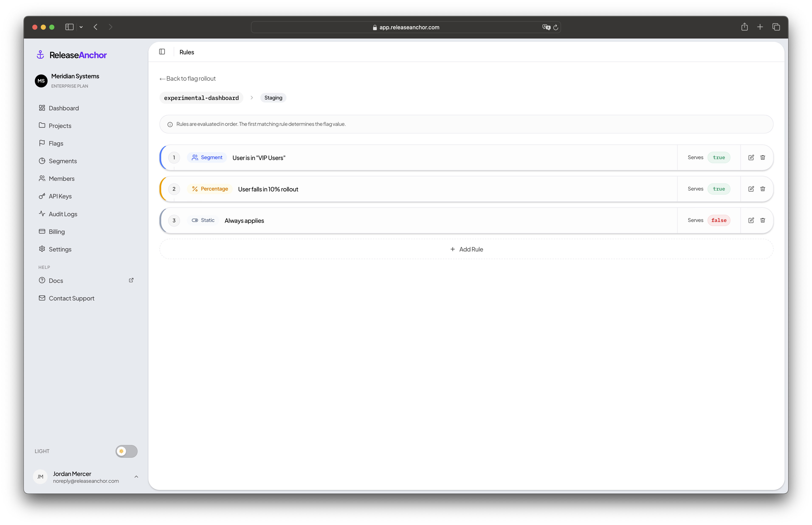Switch the Light theme toggle
Screen dimensions: 812x525
(x=126, y=451)
